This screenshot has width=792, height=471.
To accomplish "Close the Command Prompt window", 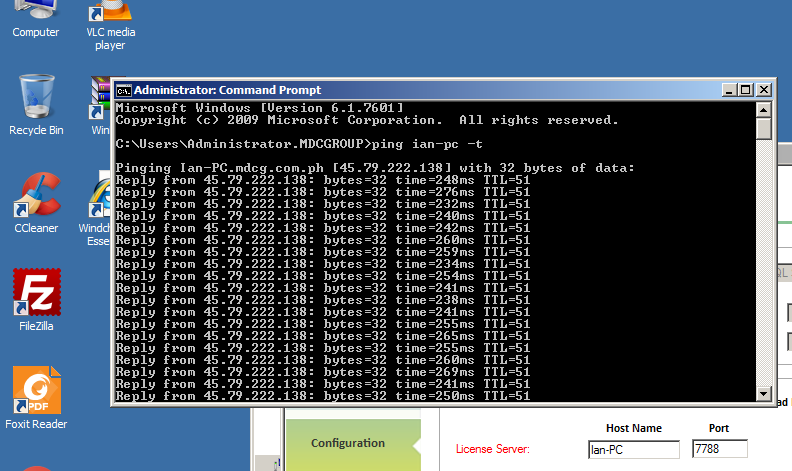I will (x=764, y=90).
